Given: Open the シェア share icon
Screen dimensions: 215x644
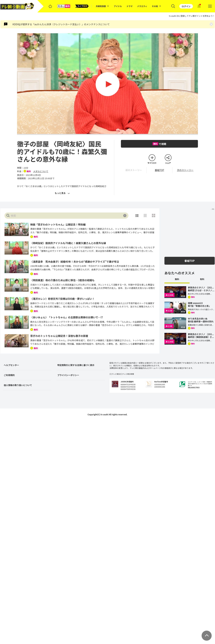Looking at the screenshot, I should tap(168, 159).
